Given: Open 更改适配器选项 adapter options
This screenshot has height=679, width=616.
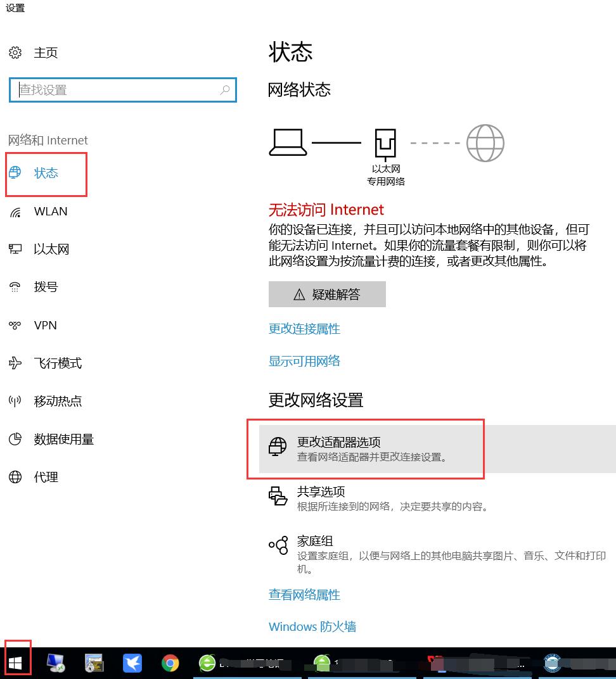Looking at the screenshot, I should 338,443.
